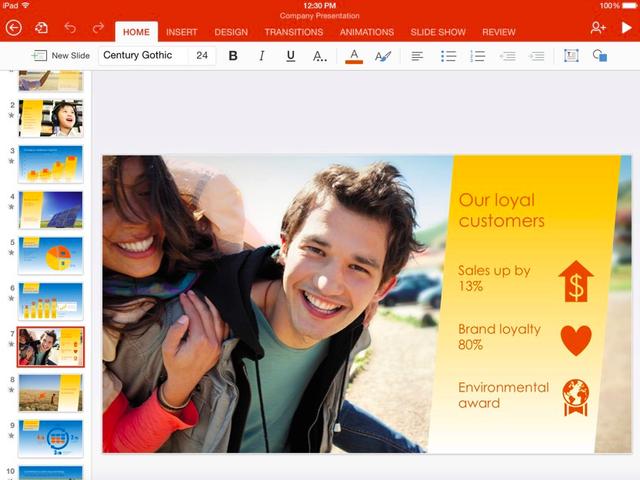Tap the back arrow button
Viewport: 640px width, 480px height.
tap(13, 28)
